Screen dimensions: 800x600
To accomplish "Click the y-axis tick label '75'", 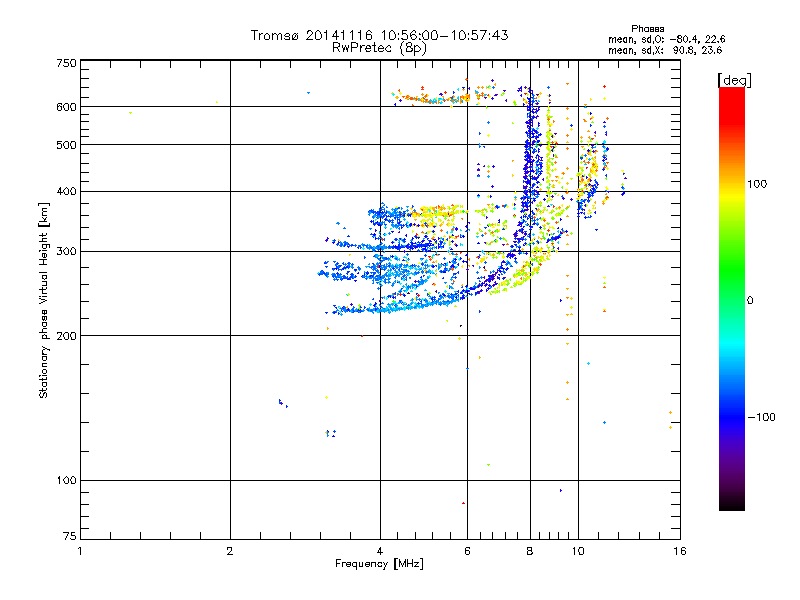I will (x=70, y=536).
